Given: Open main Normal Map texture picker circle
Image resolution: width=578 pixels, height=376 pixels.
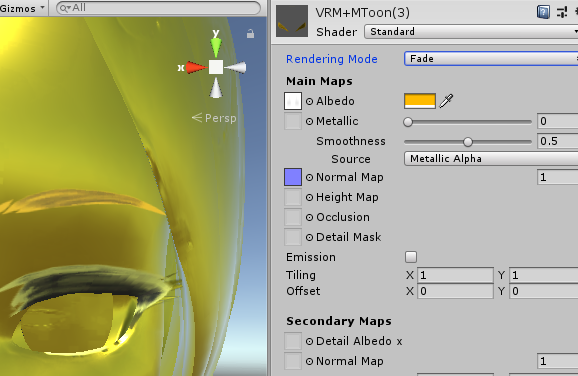Looking at the screenshot, I should [310, 177].
